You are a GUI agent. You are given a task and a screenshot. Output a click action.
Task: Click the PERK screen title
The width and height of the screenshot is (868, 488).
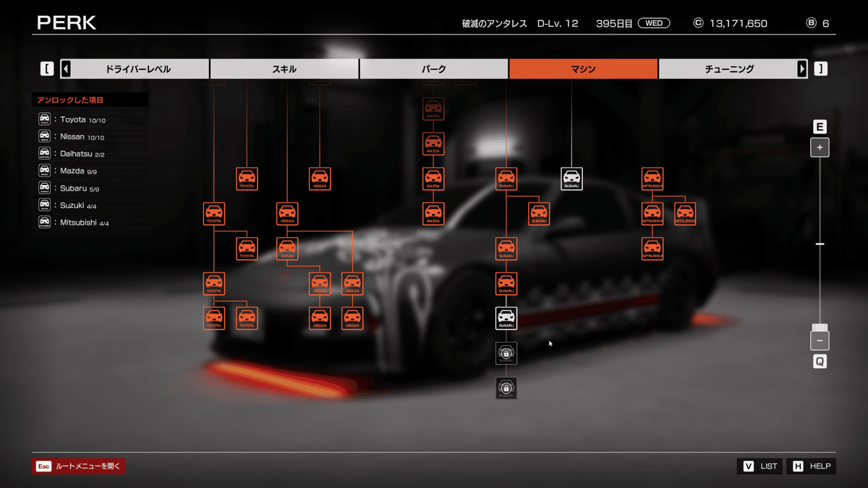67,22
